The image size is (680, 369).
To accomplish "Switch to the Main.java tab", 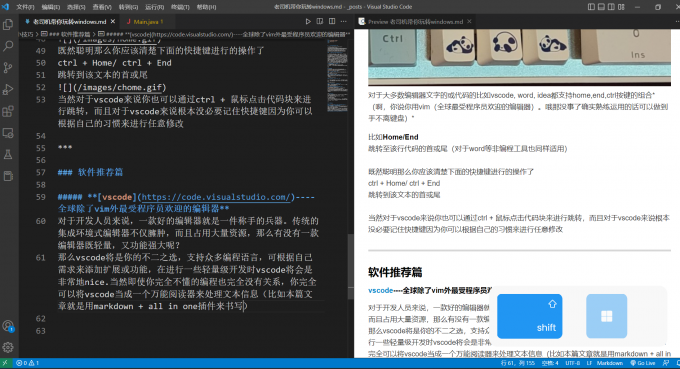I will coord(147,21).
